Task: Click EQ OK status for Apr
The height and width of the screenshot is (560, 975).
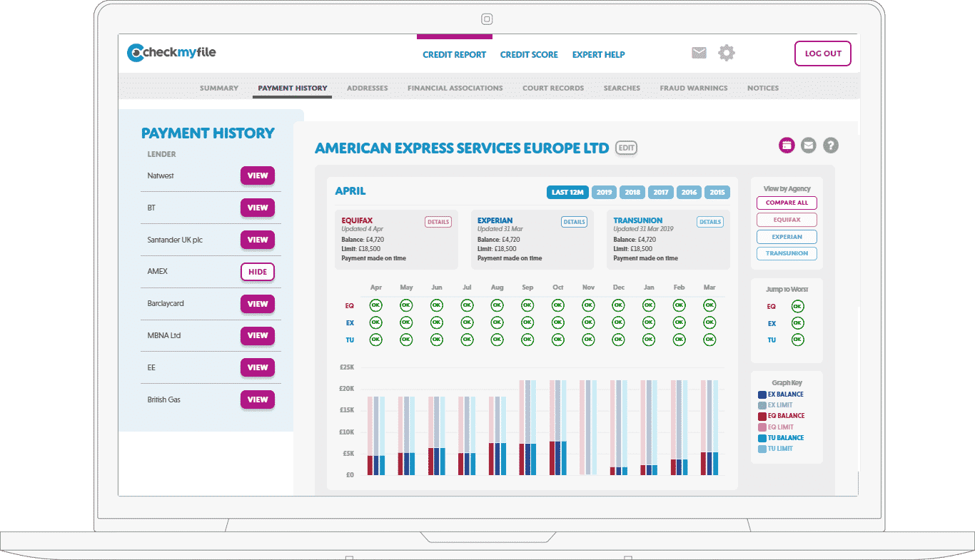Action: [375, 305]
